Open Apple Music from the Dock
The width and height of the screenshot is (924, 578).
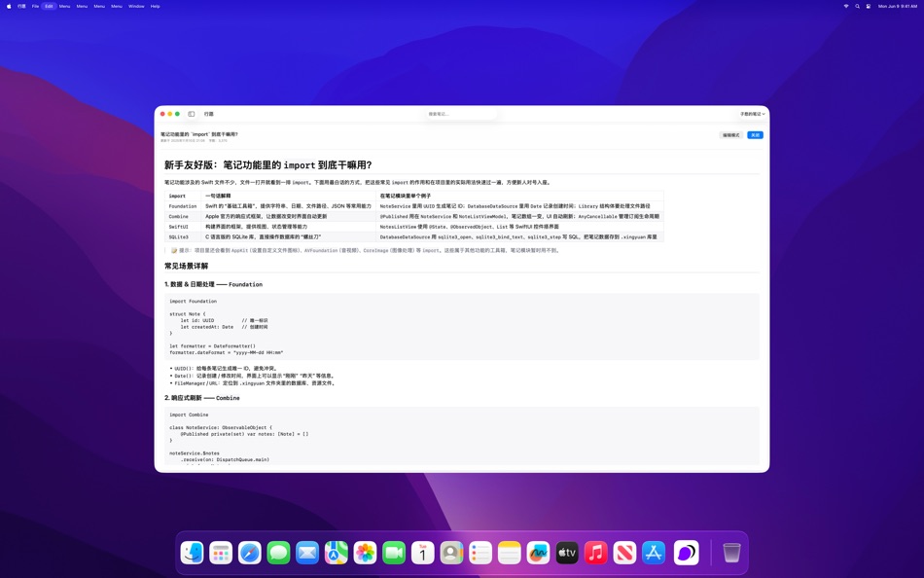click(594, 553)
